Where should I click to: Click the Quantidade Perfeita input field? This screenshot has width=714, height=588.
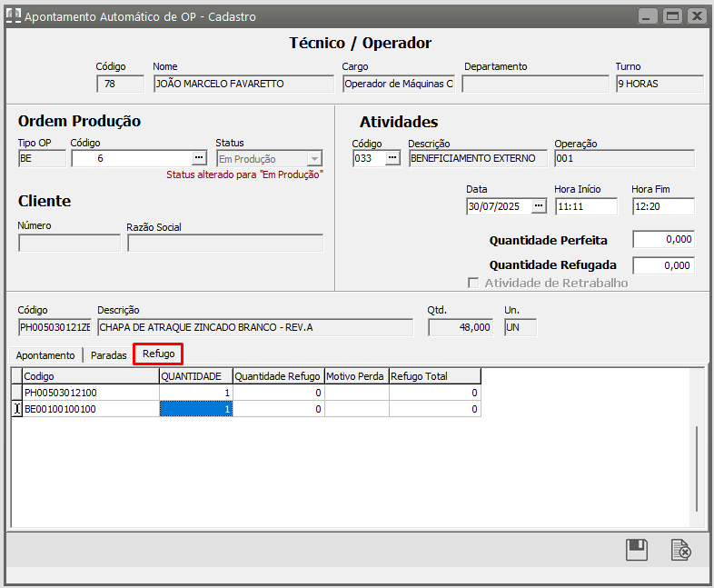pos(663,240)
